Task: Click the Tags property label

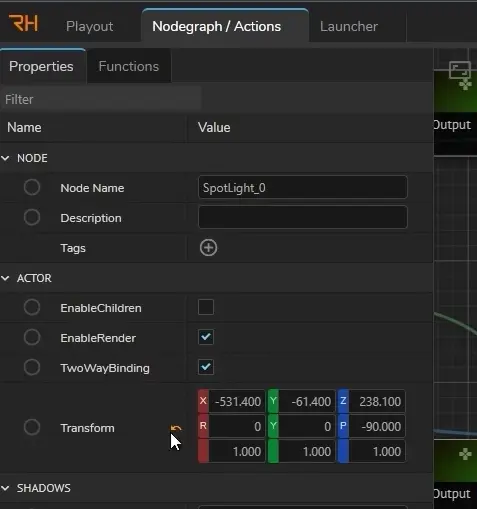Action: (73, 248)
